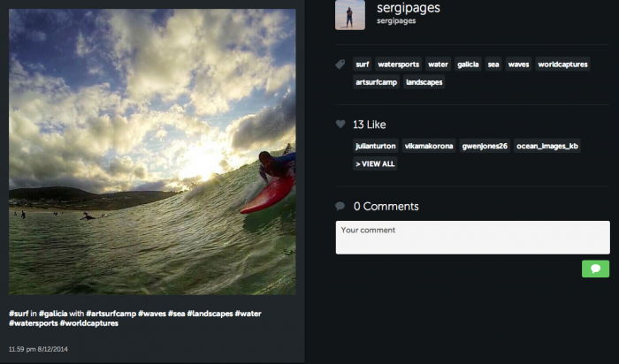Click the green comment submit button
Viewport: 619px width, 364px height.
[x=595, y=269]
